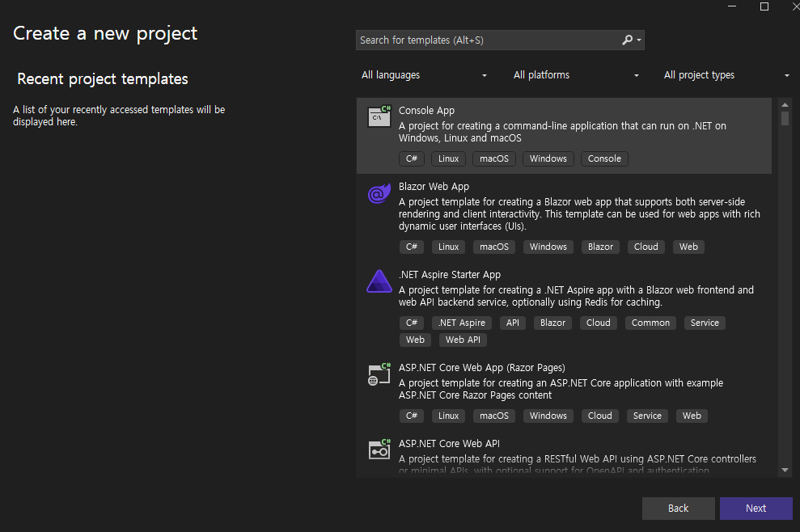
Task: Expand the search history arrow beside the magnifier
Action: tap(639, 40)
